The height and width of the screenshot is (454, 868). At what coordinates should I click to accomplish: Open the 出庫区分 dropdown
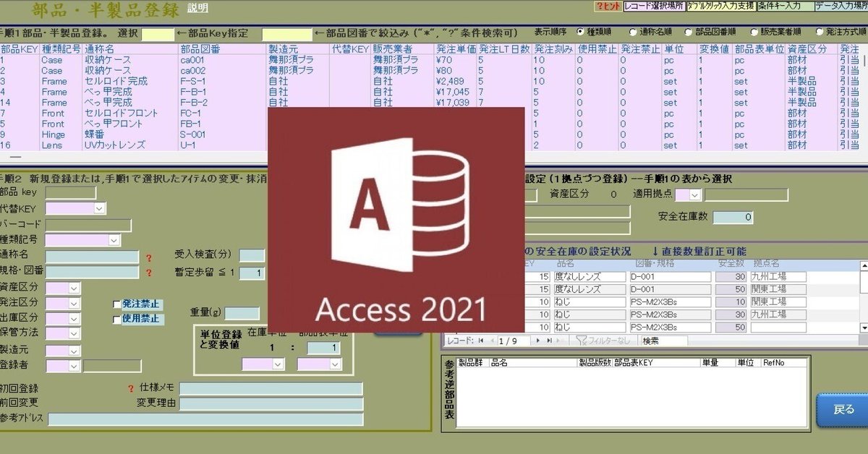coord(75,318)
